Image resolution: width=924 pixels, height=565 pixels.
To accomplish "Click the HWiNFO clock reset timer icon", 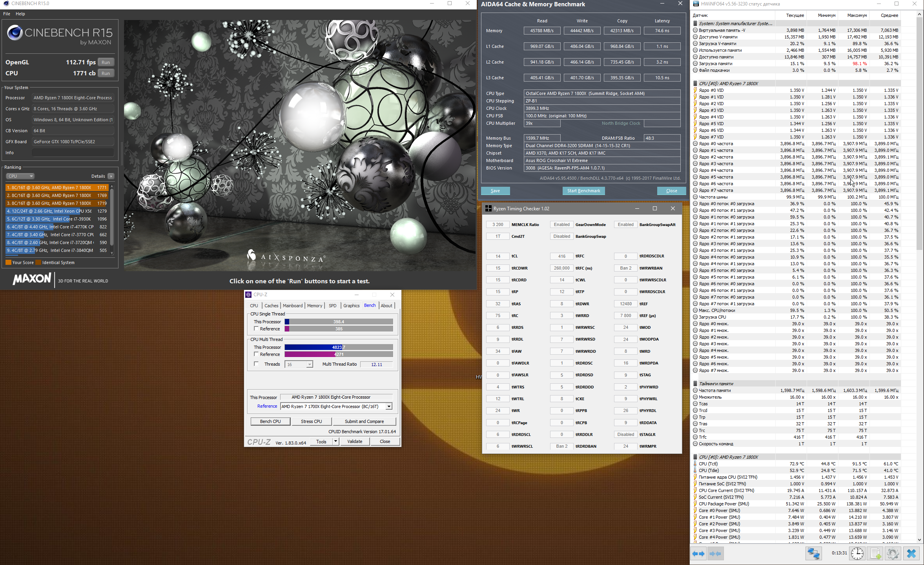I will click(857, 554).
